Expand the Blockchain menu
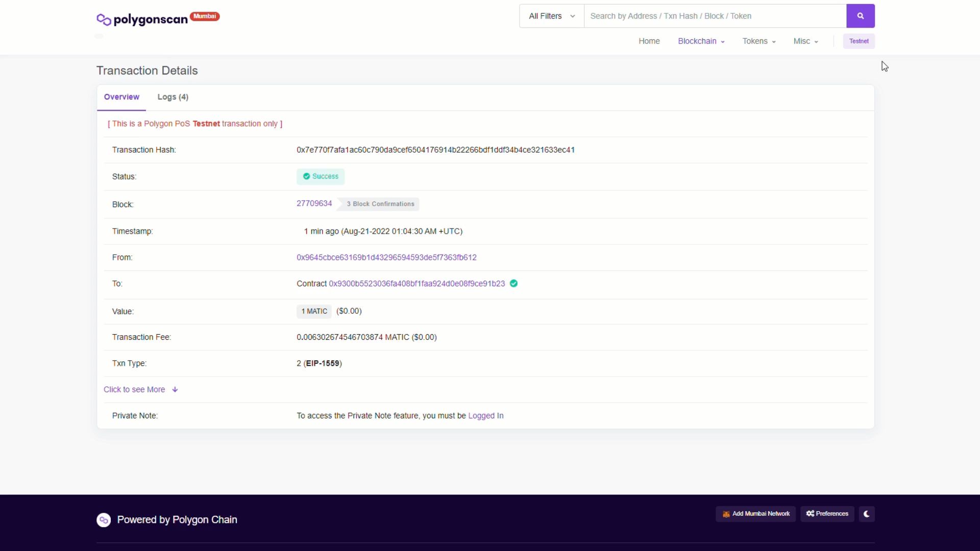 click(x=701, y=41)
